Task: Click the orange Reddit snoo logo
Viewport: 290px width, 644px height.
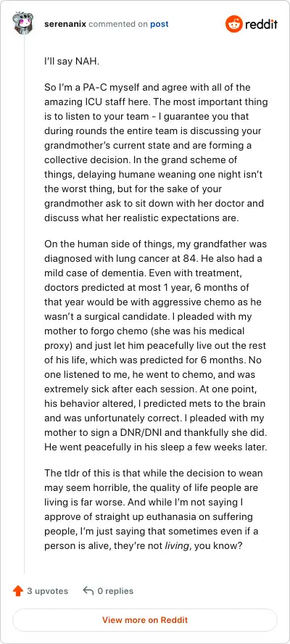Action: pos(233,24)
